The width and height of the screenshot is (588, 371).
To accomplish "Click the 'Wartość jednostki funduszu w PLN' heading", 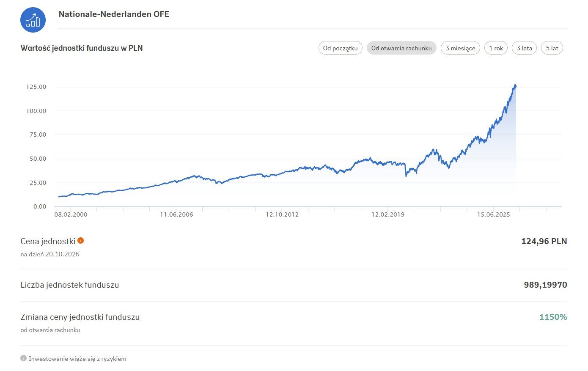I will (82, 48).
